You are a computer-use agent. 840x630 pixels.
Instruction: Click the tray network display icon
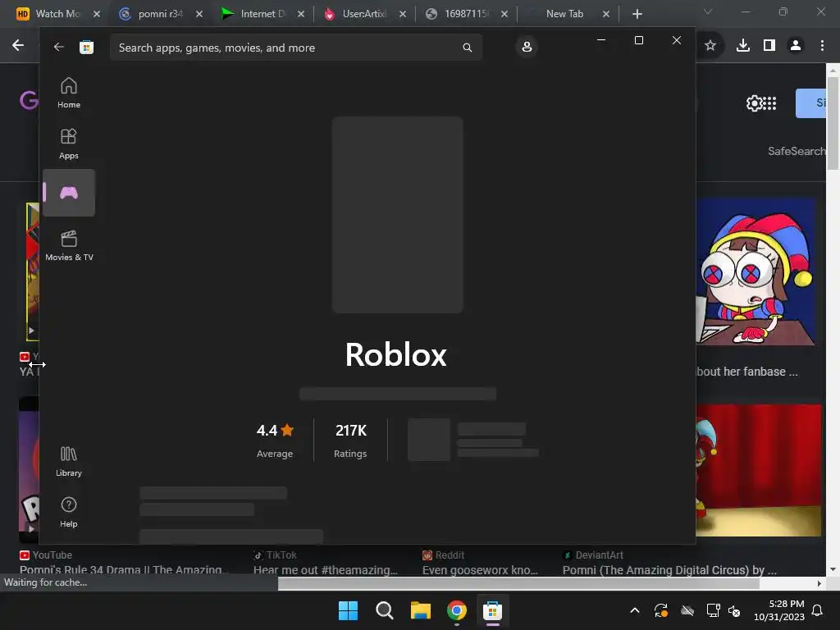tap(713, 610)
